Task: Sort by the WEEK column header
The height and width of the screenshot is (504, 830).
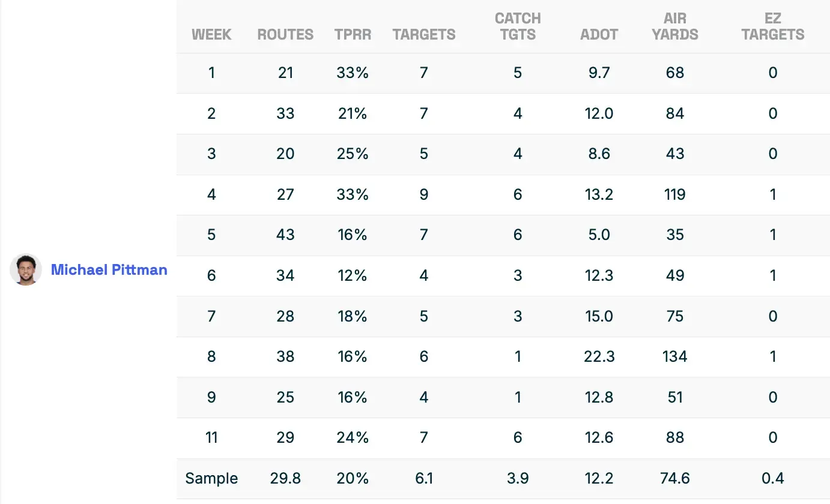Action: pyautogui.click(x=211, y=35)
